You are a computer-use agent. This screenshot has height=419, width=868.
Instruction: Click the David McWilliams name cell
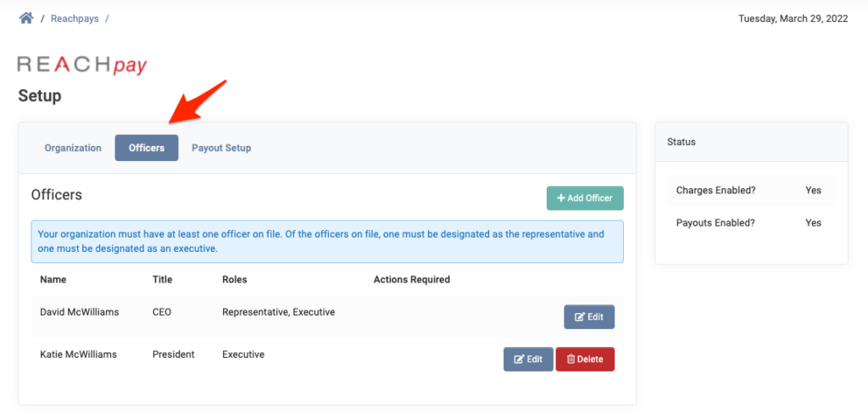click(x=79, y=312)
